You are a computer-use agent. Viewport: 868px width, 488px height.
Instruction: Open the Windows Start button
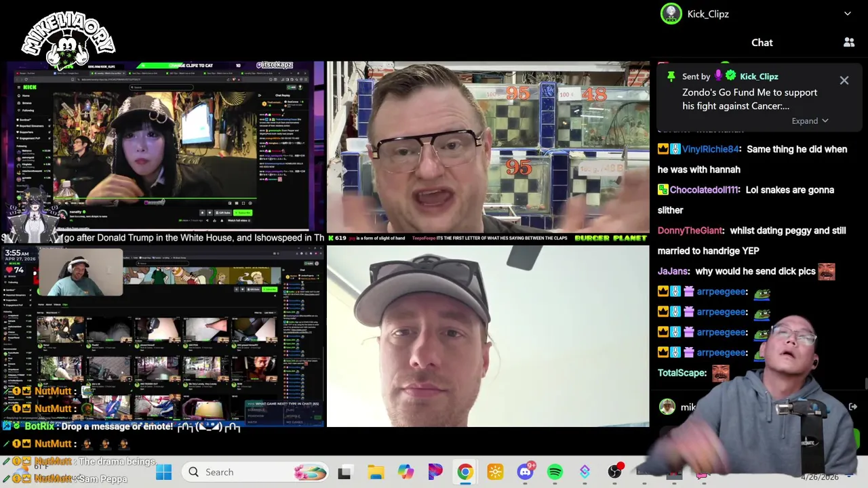point(163,472)
